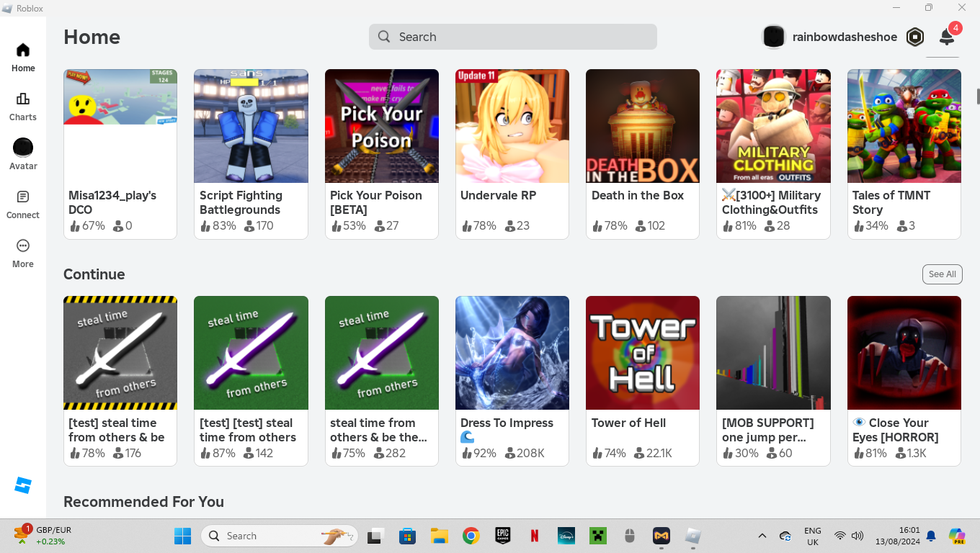Show hidden system tray icons
This screenshot has height=553, width=980.
tap(762, 536)
